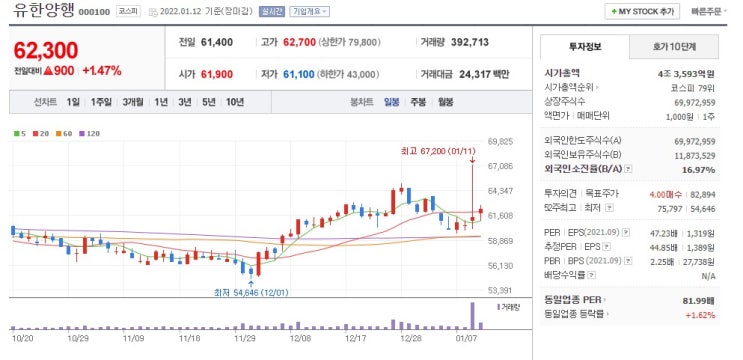Click the 투자의견 label
Screen dimensions: 743x360
point(561,194)
